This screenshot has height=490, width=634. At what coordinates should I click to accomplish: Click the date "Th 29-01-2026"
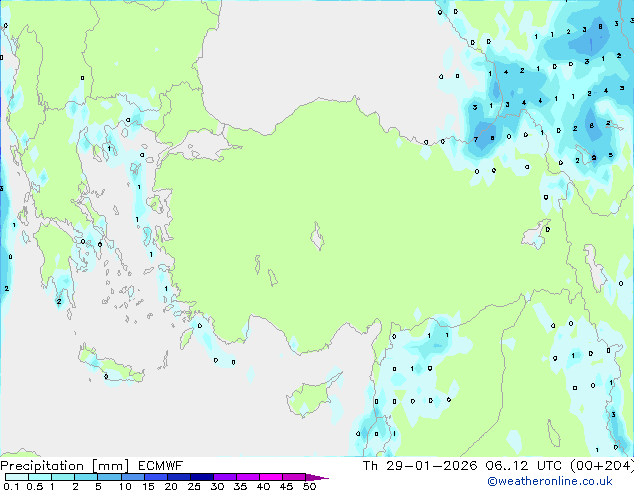click(420, 466)
